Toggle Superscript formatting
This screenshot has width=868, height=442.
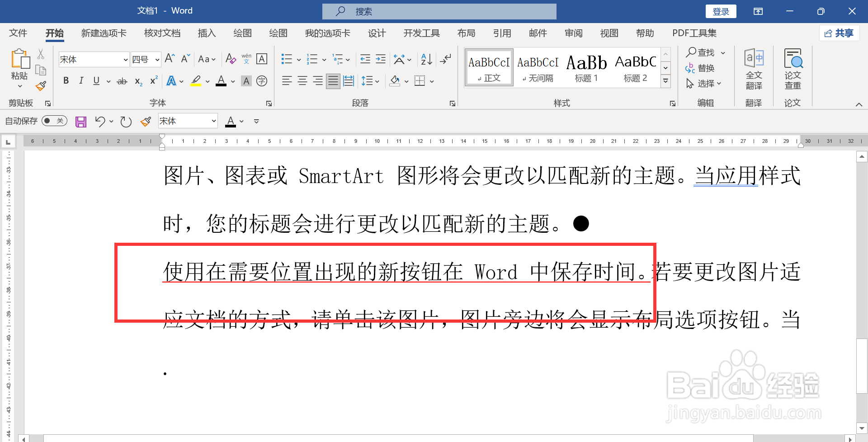point(154,81)
